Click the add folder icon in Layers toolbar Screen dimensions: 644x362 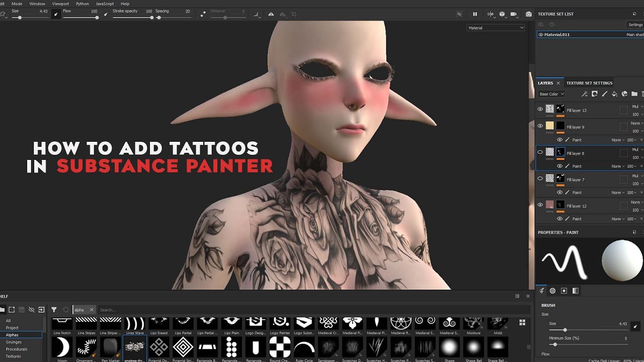634,94
